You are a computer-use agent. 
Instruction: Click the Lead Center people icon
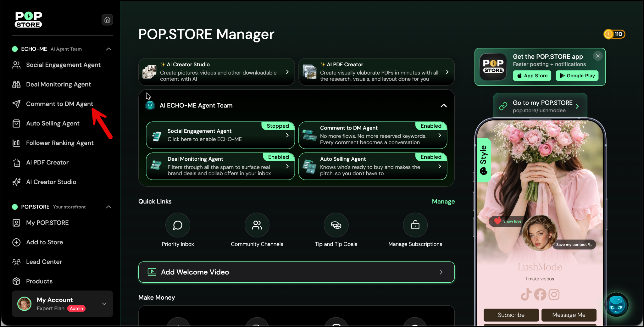[16, 262]
